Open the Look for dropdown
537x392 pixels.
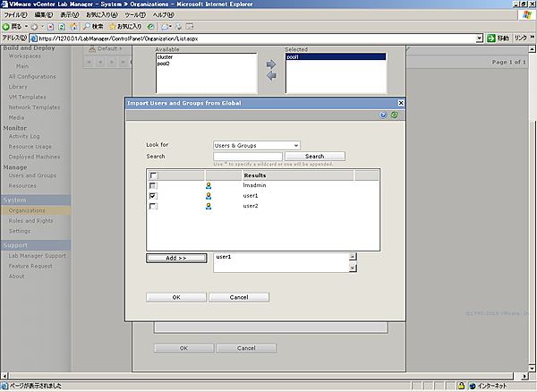pos(295,145)
